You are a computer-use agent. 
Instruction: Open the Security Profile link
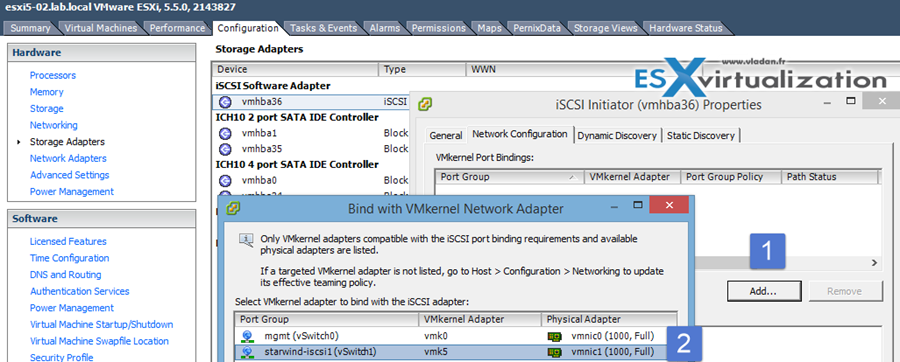coord(61,357)
